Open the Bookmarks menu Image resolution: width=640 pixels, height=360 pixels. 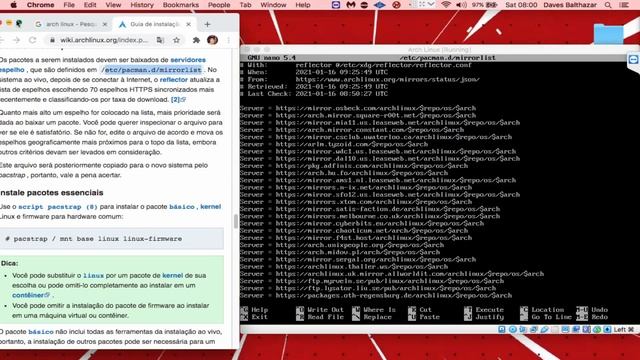[x=180, y=5]
